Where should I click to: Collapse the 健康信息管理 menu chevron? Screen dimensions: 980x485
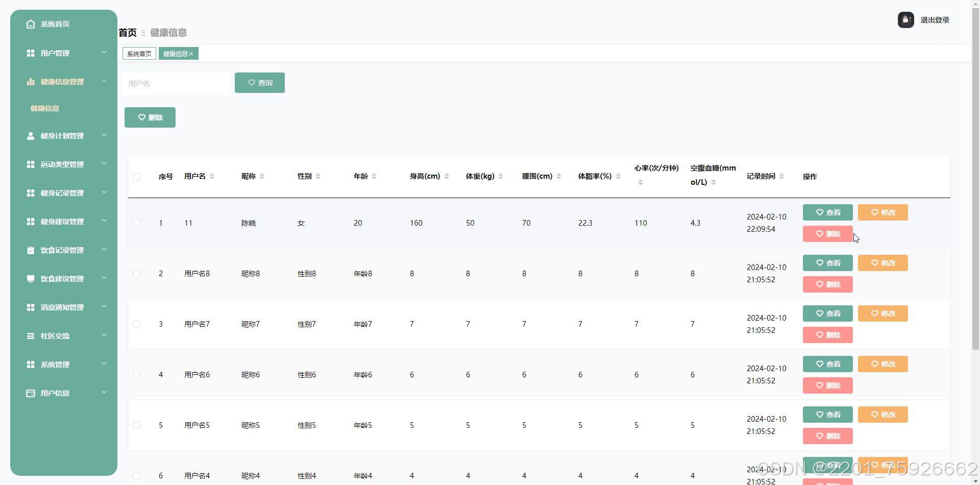[104, 81]
